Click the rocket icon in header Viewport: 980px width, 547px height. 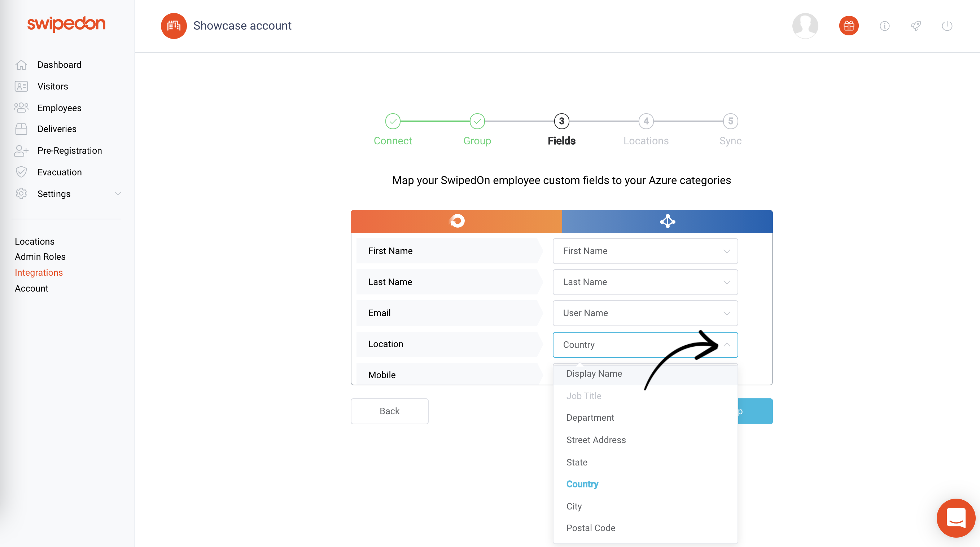point(916,26)
